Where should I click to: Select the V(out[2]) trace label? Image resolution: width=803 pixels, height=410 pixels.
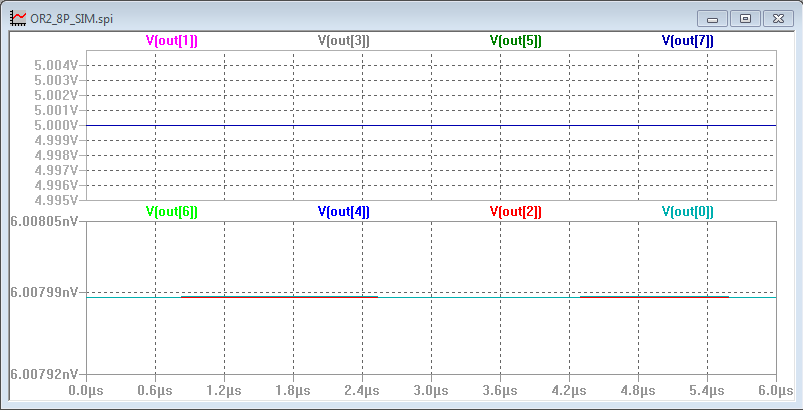point(516,212)
